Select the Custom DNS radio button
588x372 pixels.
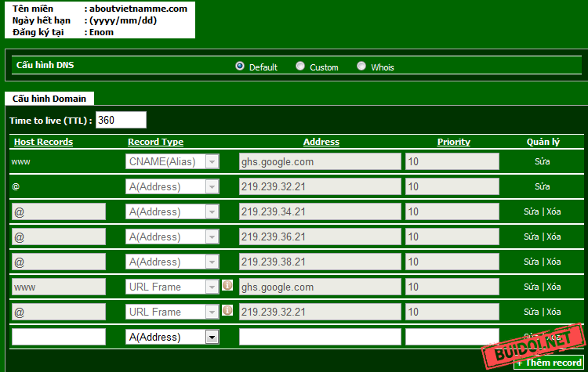(300, 67)
